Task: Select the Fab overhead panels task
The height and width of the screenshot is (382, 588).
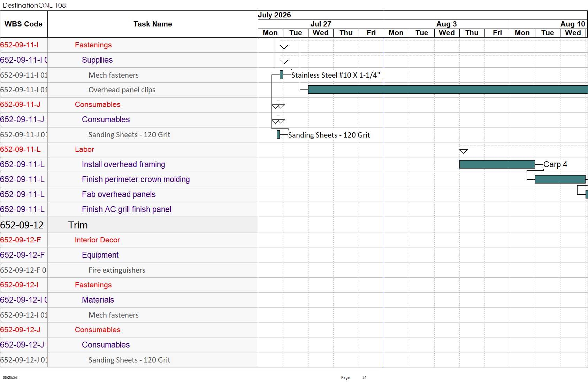Action: click(x=129, y=194)
